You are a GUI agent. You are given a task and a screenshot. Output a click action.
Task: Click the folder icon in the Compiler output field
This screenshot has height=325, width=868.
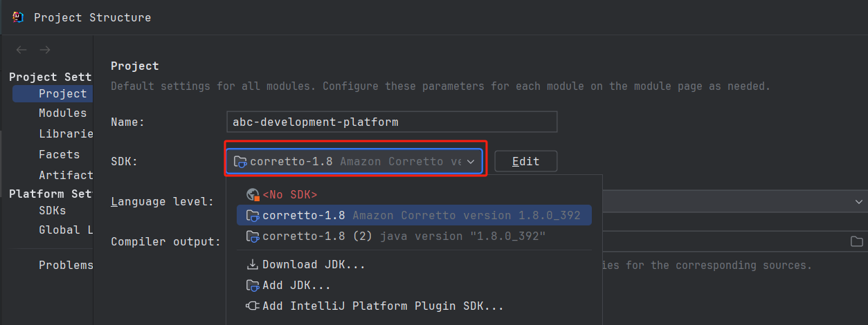tap(856, 241)
